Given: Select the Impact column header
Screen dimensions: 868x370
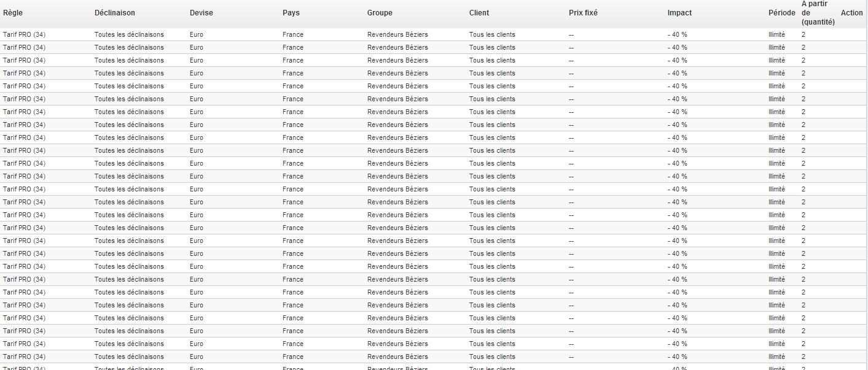Looking at the screenshot, I should click(679, 13).
